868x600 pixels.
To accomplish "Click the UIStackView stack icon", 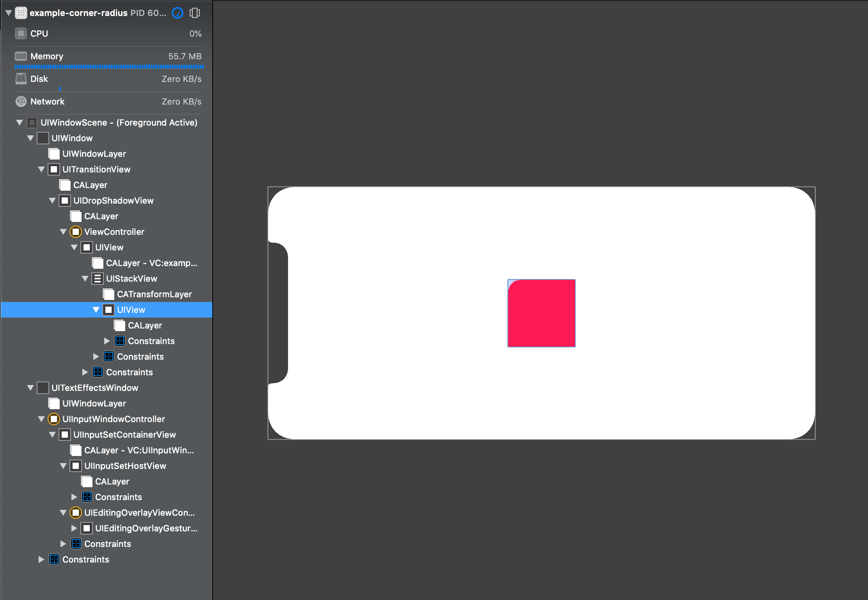I will coord(98,279).
